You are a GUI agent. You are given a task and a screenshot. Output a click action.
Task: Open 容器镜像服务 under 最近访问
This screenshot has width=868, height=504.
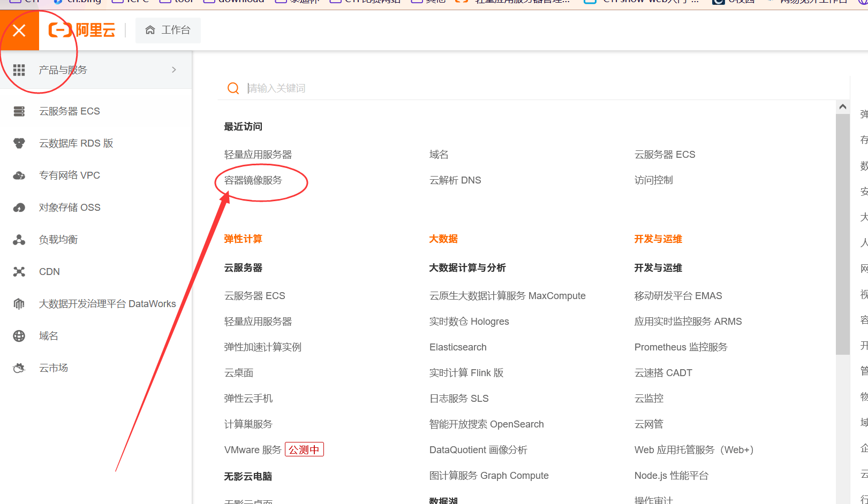253,180
